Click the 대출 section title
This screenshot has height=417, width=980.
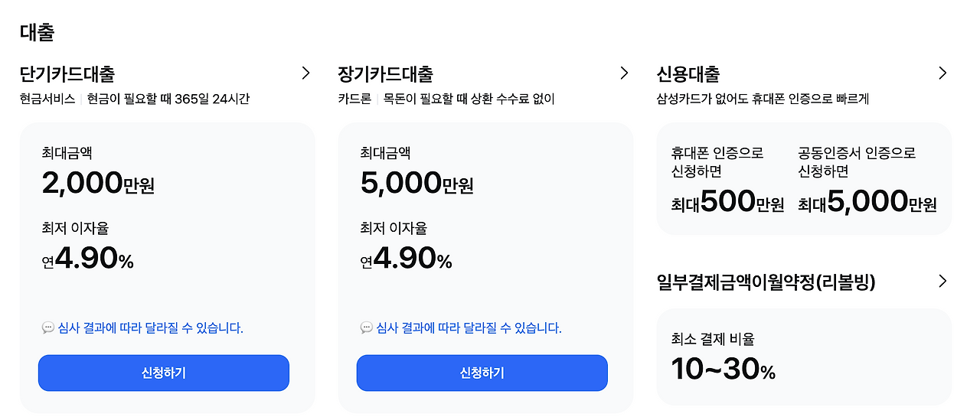[37, 32]
